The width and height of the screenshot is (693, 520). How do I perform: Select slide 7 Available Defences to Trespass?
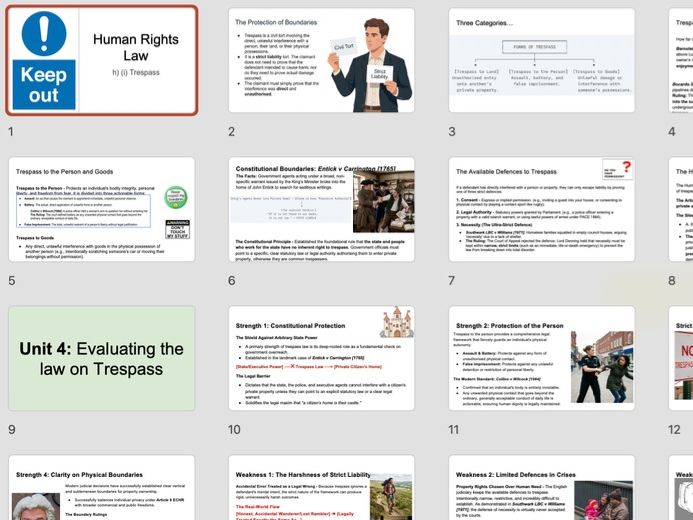[541, 209]
